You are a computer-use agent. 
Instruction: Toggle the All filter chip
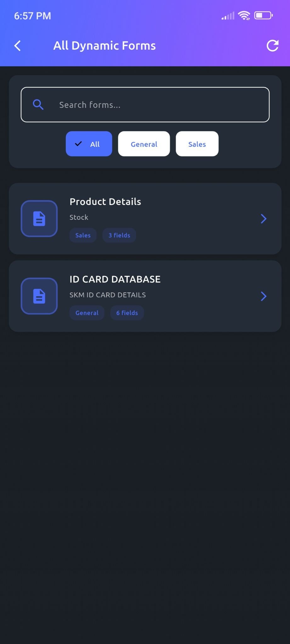tap(89, 144)
